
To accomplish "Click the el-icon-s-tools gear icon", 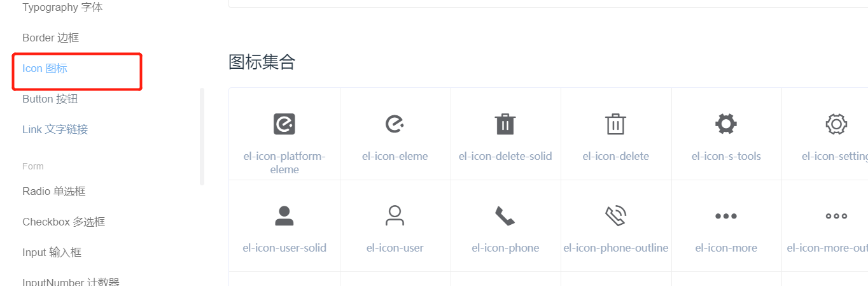I will [x=726, y=124].
